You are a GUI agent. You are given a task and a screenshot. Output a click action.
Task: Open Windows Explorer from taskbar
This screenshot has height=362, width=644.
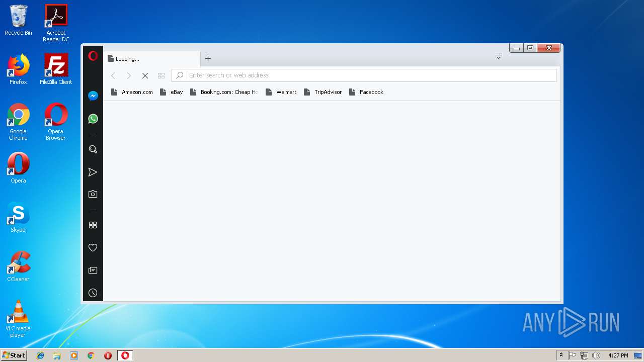(x=57, y=355)
